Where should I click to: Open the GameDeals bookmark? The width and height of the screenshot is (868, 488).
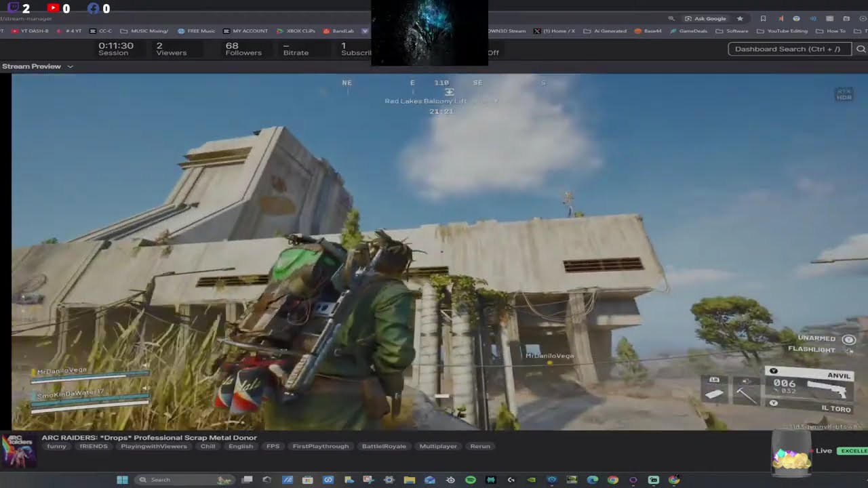[x=689, y=31]
